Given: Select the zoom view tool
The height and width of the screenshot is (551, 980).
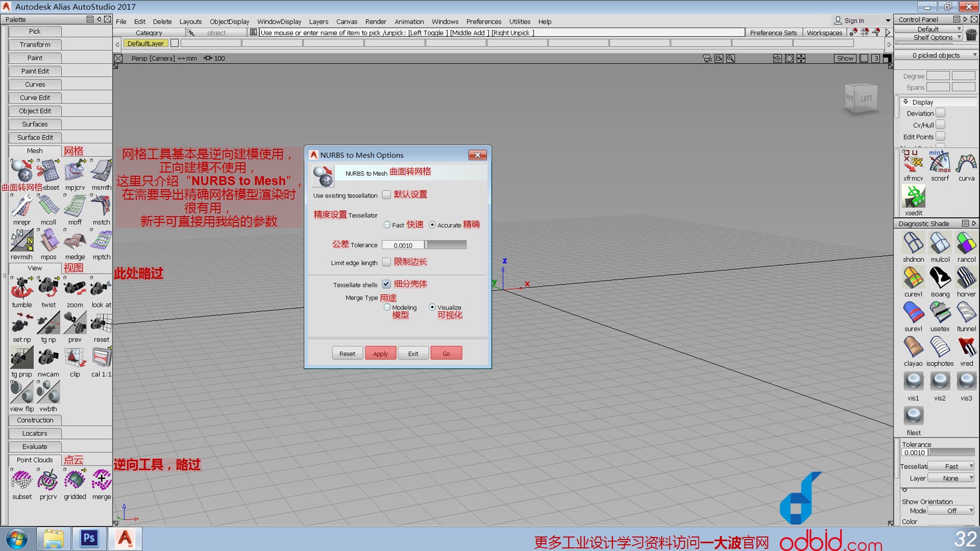Looking at the screenshot, I should [x=75, y=288].
